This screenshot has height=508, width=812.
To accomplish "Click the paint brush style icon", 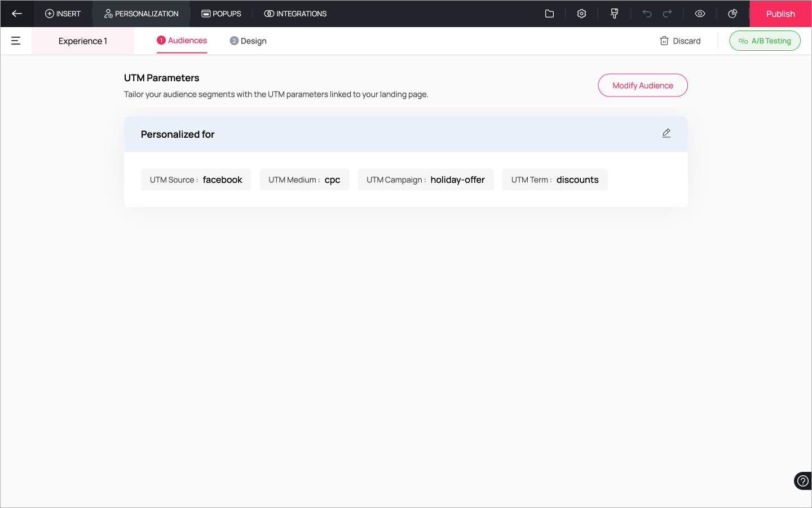I will coord(614,14).
